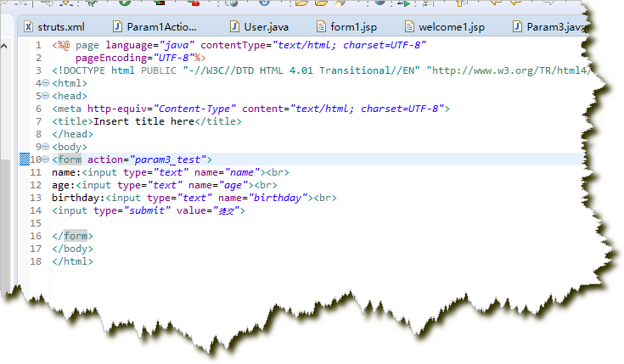Click the '</body>' closing tag on line 17
The height and width of the screenshot is (364, 624).
pos(72,249)
